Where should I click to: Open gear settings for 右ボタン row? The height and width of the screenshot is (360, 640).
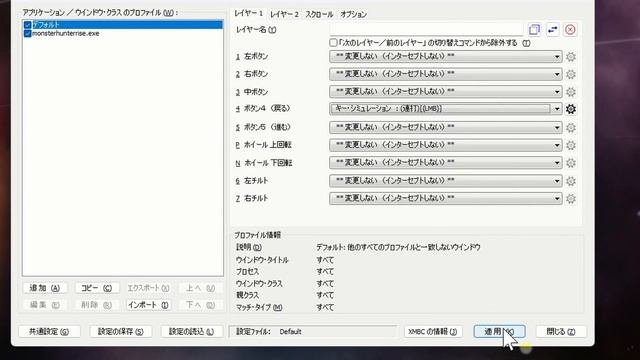click(x=571, y=74)
